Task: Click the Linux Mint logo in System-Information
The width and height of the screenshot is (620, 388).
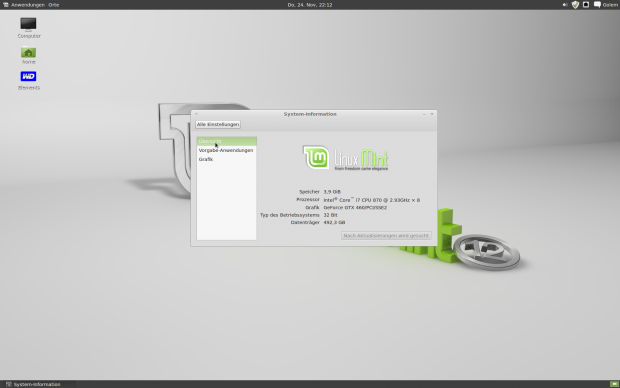Action: click(x=345, y=158)
